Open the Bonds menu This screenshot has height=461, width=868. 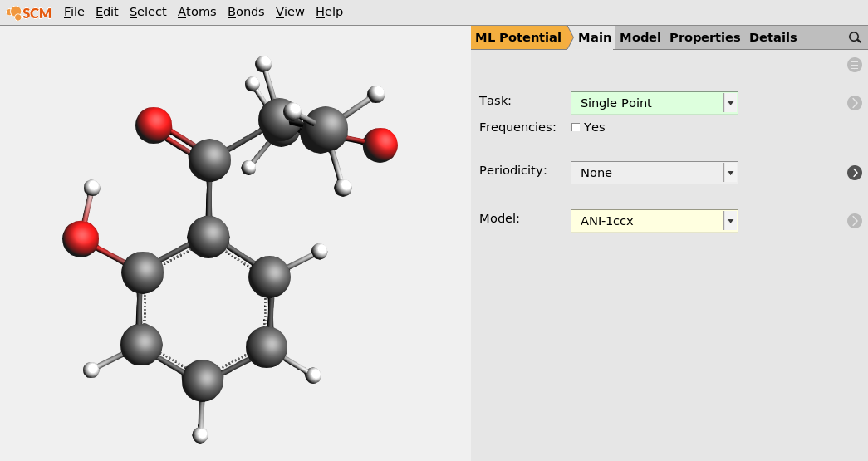point(246,12)
